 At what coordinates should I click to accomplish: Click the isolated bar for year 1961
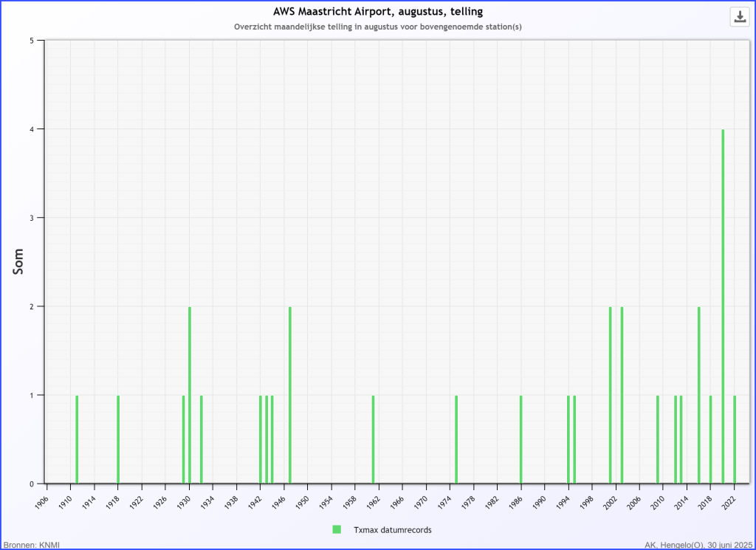click(373, 439)
